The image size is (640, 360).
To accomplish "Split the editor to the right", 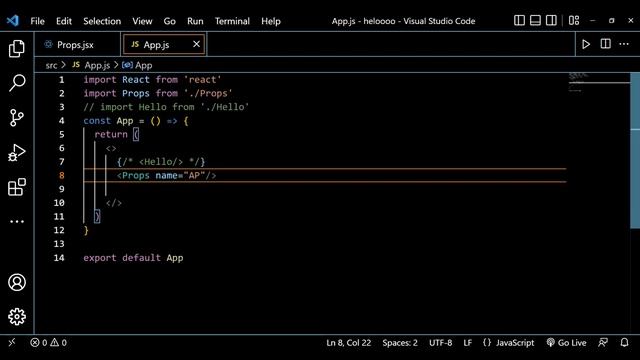I will (605, 44).
